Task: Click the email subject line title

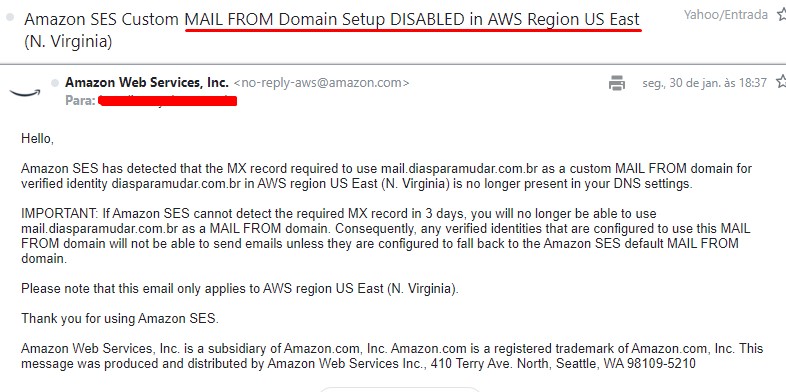Action: tap(332, 30)
